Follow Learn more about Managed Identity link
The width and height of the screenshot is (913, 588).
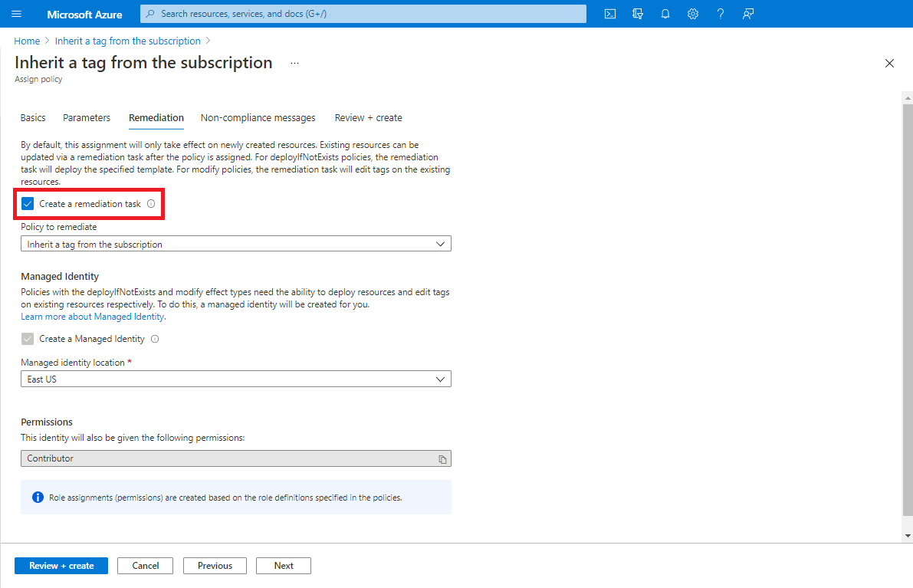(92, 317)
